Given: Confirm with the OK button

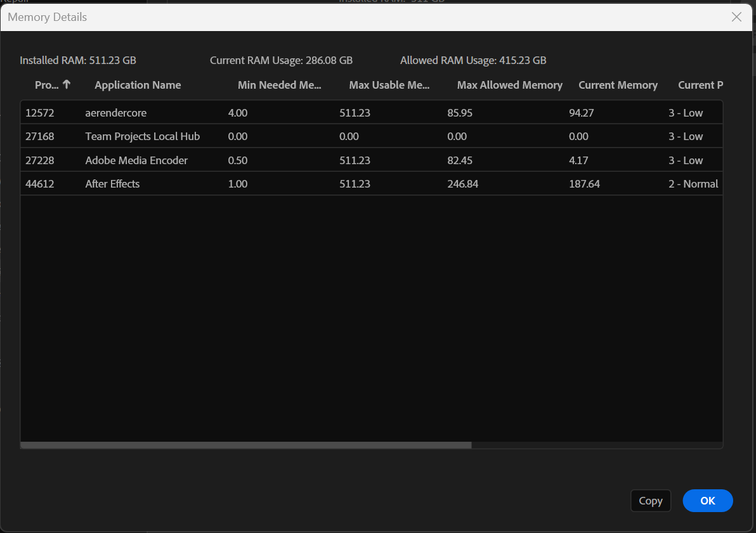Looking at the screenshot, I should pyautogui.click(x=707, y=500).
